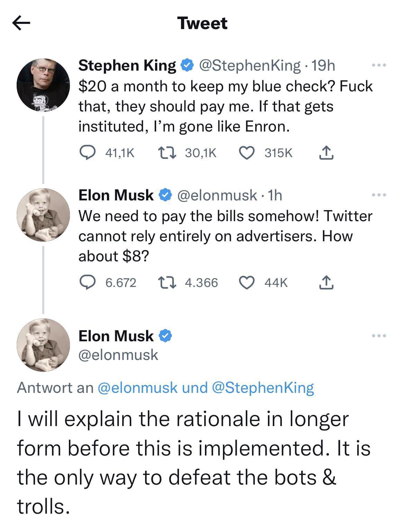Retweet Elon Musk's tweet with 4.366 retweets

coord(168,282)
